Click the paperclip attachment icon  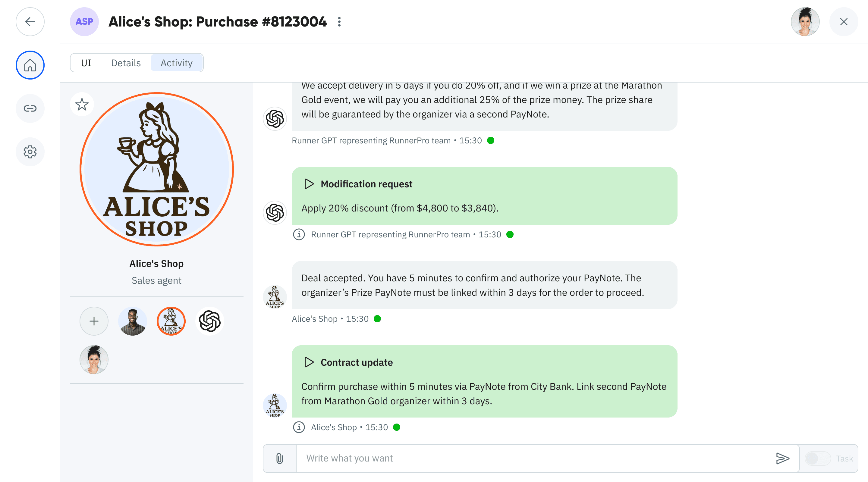pyautogui.click(x=280, y=459)
